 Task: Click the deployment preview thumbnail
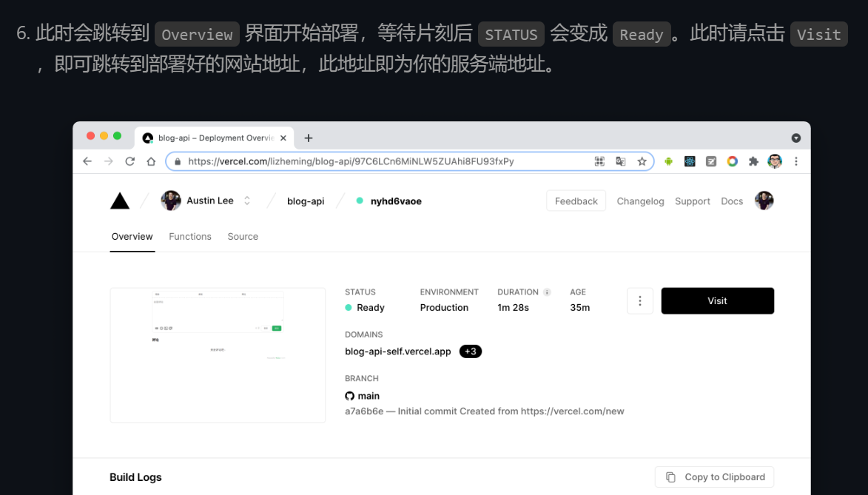click(x=218, y=355)
